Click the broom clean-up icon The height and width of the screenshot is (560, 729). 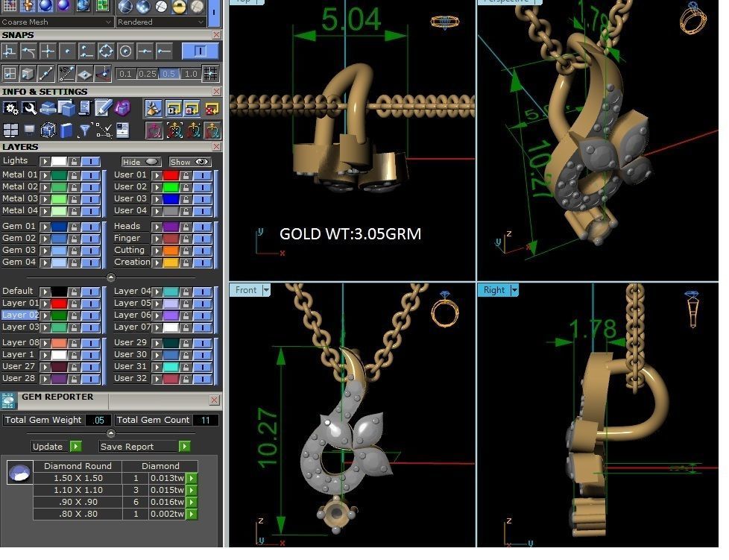pyautogui.click(x=153, y=108)
